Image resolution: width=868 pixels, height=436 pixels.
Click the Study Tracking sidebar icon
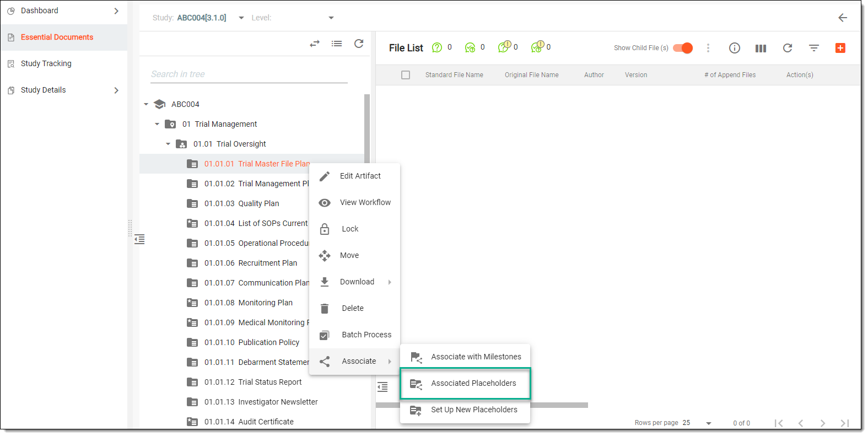11,64
